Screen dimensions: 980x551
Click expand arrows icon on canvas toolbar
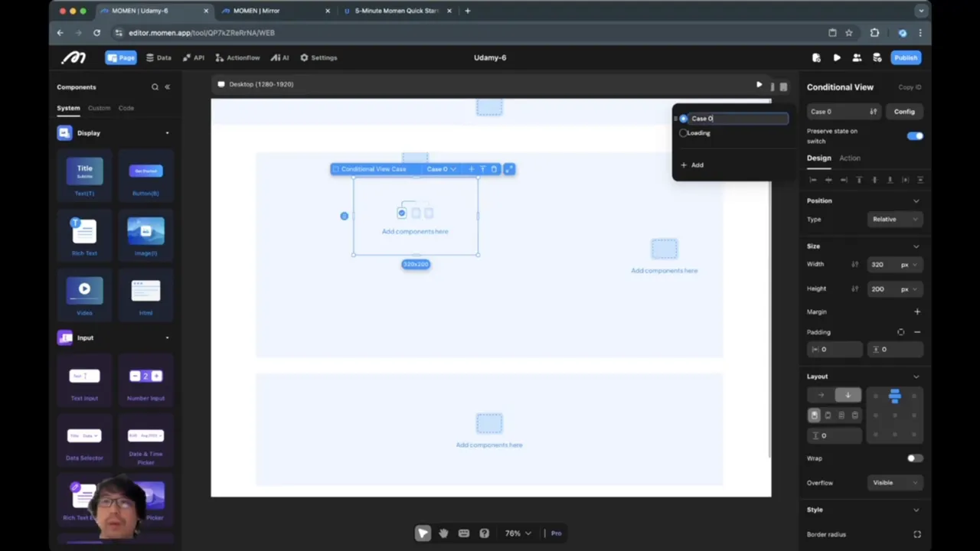509,169
